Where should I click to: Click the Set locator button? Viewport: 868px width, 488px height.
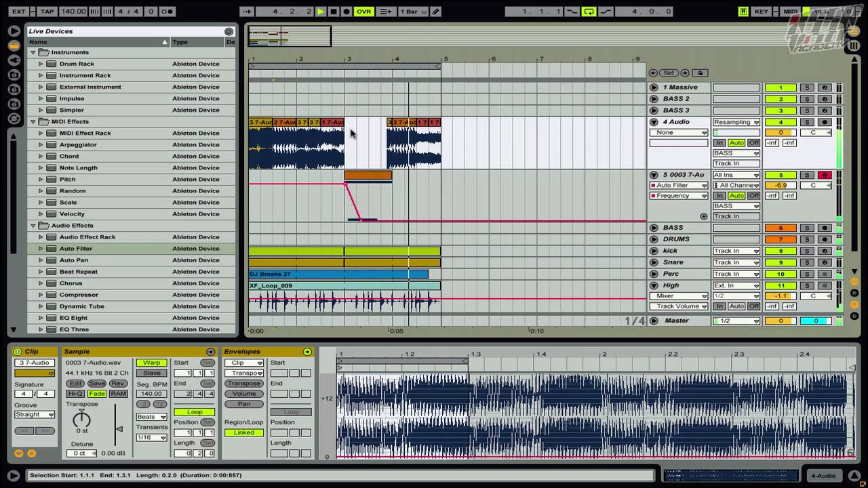(669, 73)
